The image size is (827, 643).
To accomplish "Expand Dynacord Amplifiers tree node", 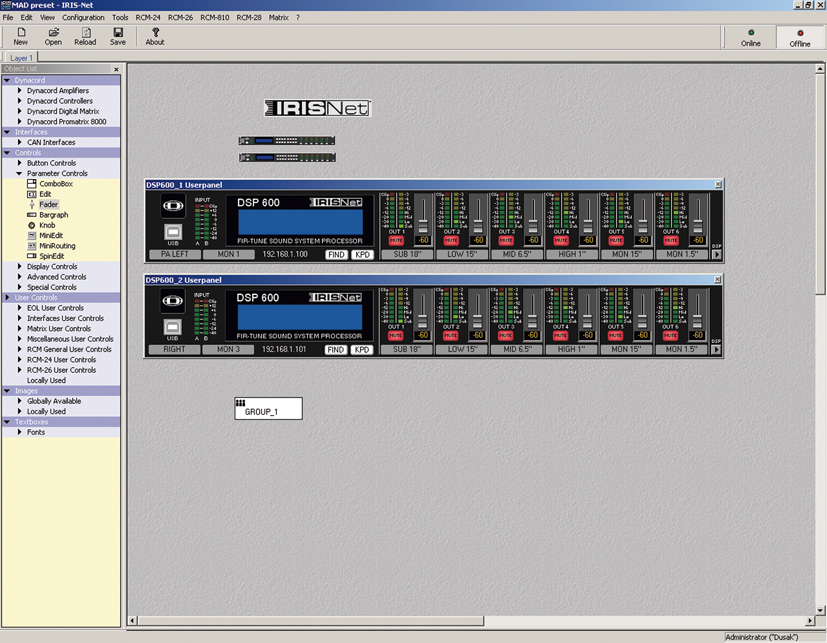I will 20,90.
